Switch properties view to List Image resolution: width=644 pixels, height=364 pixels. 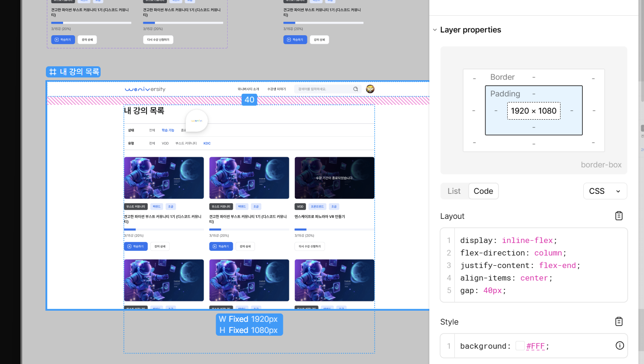454,191
